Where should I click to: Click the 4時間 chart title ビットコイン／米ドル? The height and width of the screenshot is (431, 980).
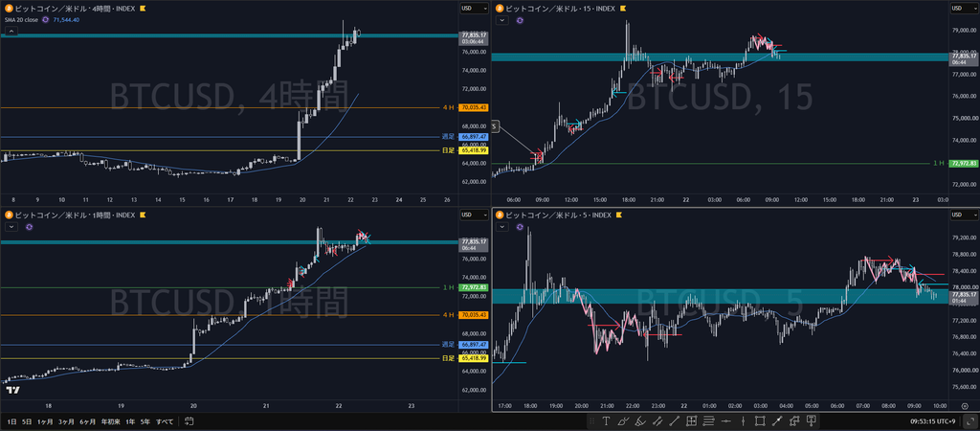[x=50, y=9]
